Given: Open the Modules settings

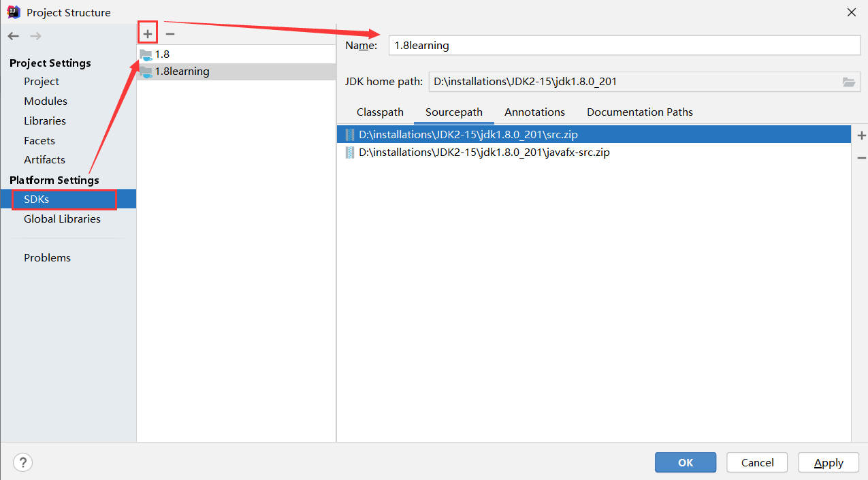Looking at the screenshot, I should coord(46,101).
